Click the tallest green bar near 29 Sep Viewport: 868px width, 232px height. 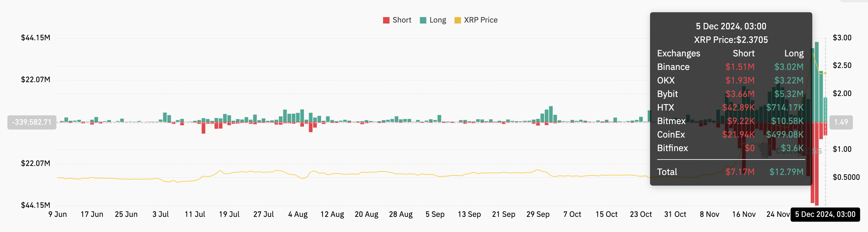[x=551, y=114]
